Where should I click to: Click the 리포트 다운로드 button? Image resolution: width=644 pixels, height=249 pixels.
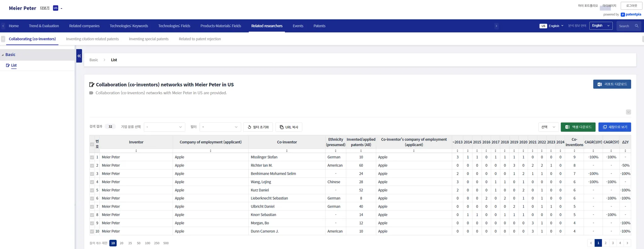tap(612, 84)
